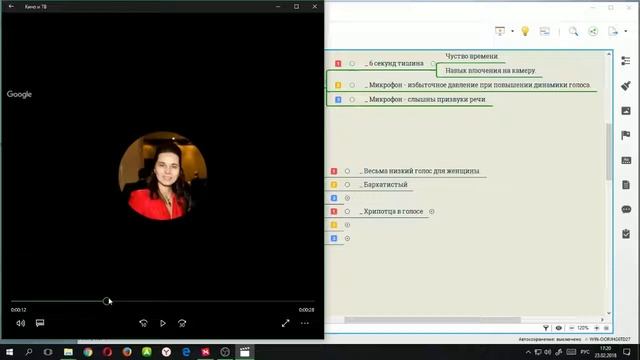Click the filter funnel icon in the status bar
Image resolution: width=640 pixels, height=360 pixels.
click(546, 328)
